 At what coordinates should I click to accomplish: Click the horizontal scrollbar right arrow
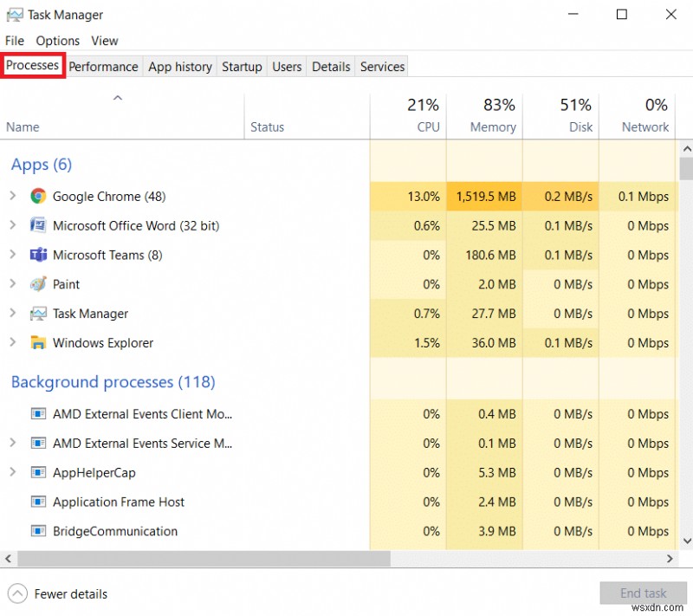click(x=670, y=559)
